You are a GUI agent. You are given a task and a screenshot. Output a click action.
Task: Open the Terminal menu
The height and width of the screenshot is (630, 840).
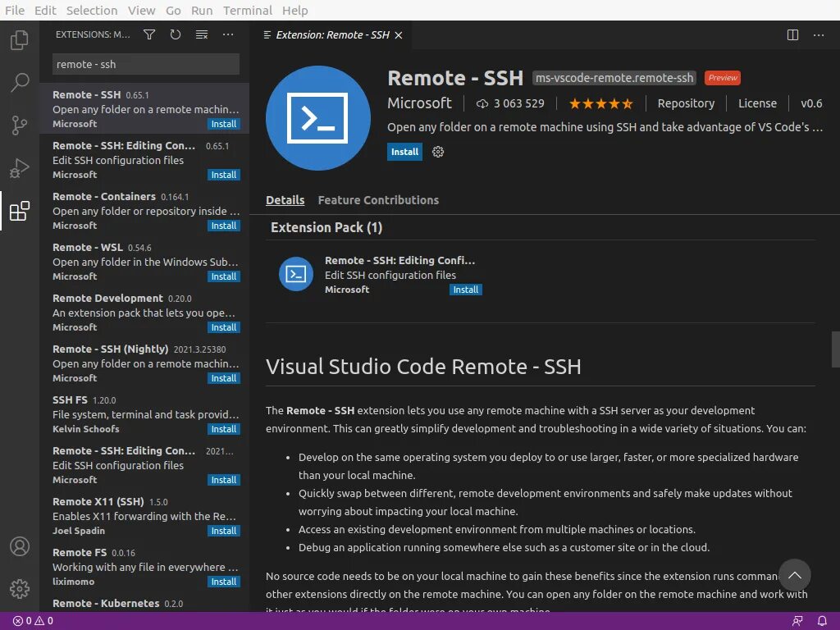[x=248, y=10]
